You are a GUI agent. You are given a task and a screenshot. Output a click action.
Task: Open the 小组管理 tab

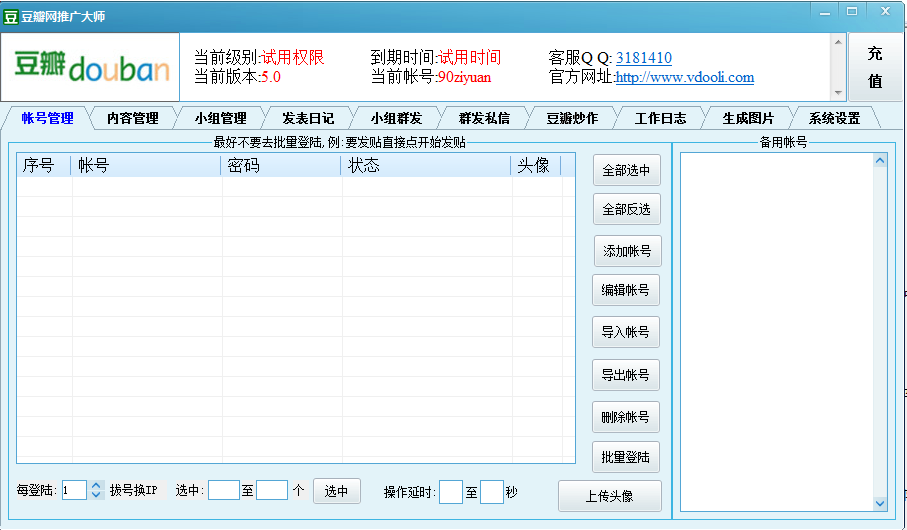pyautogui.click(x=220, y=118)
